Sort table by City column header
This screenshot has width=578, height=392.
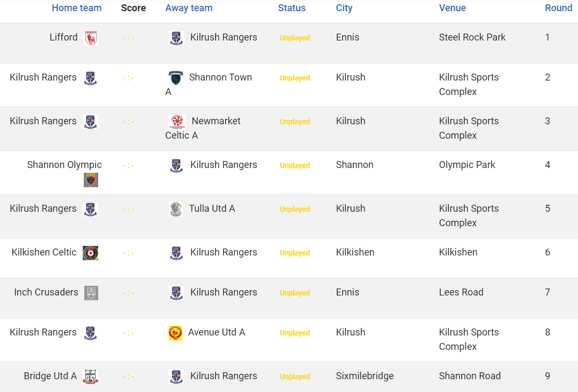(x=344, y=8)
